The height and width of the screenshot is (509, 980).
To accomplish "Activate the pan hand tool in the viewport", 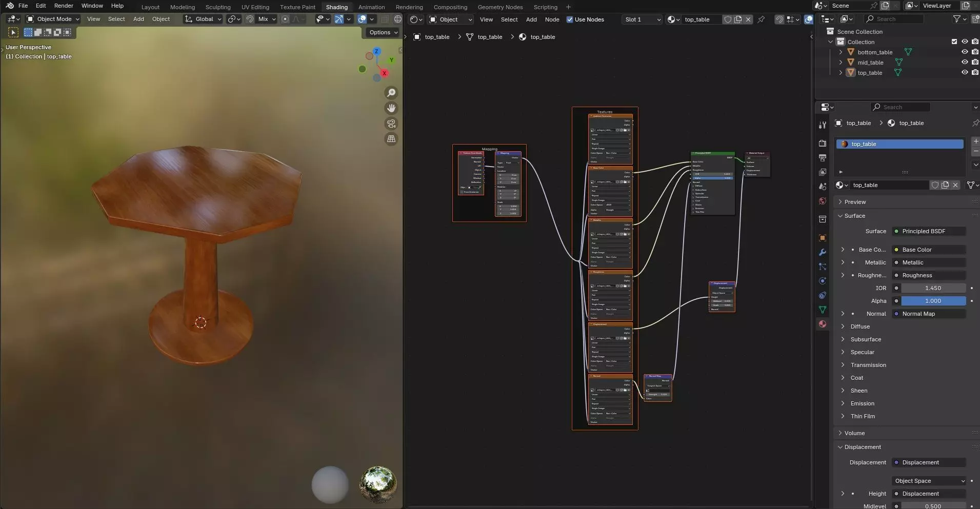I will click(x=391, y=108).
